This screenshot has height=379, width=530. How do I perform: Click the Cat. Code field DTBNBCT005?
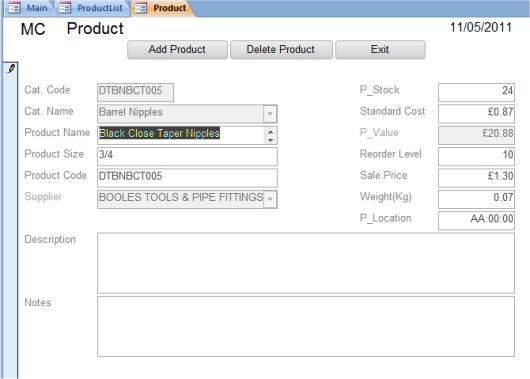coord(135,92)
